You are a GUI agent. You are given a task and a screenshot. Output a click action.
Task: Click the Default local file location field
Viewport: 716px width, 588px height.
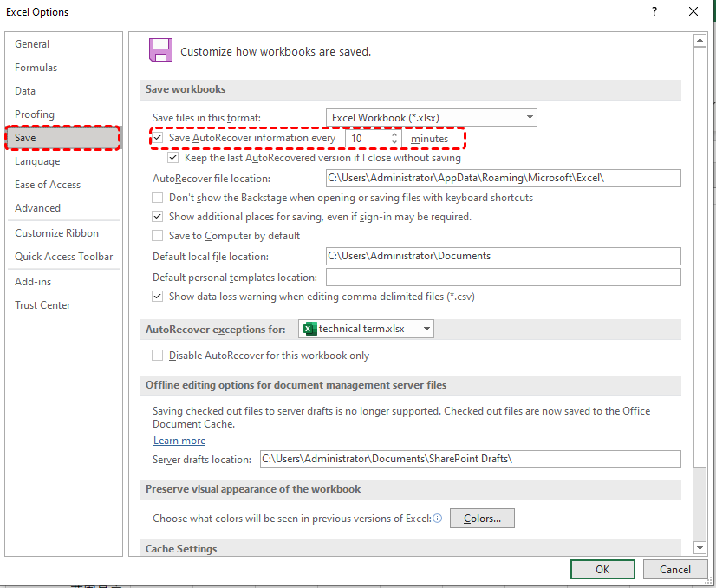point(504,256)
